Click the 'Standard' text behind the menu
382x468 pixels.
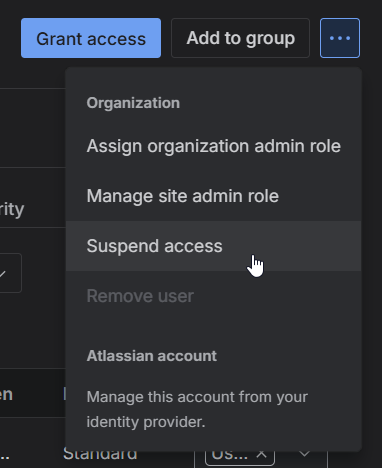tap(100, 455)
